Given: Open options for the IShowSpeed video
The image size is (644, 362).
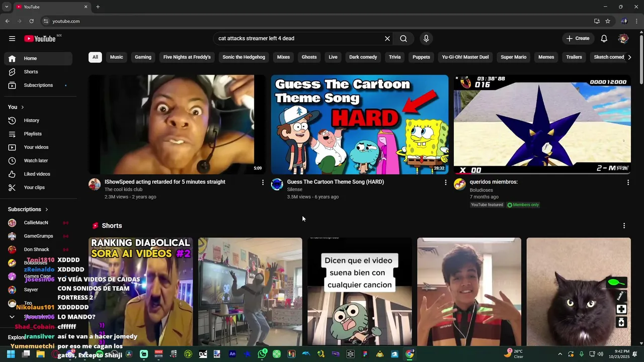Looking at the screenshot, I should pos(263,183).
